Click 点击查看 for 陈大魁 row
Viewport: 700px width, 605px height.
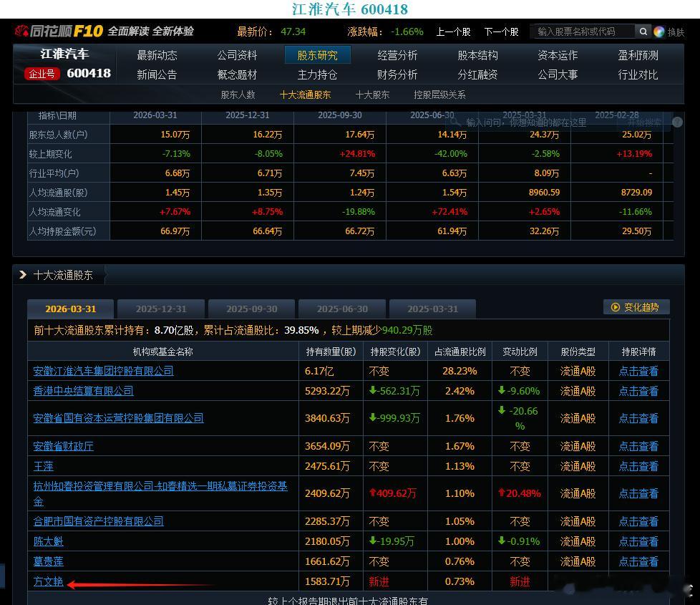click(x=638, y=541)
